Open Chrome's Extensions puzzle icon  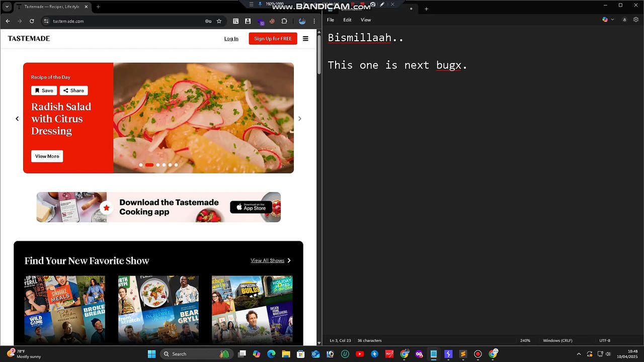coord(284,21)
